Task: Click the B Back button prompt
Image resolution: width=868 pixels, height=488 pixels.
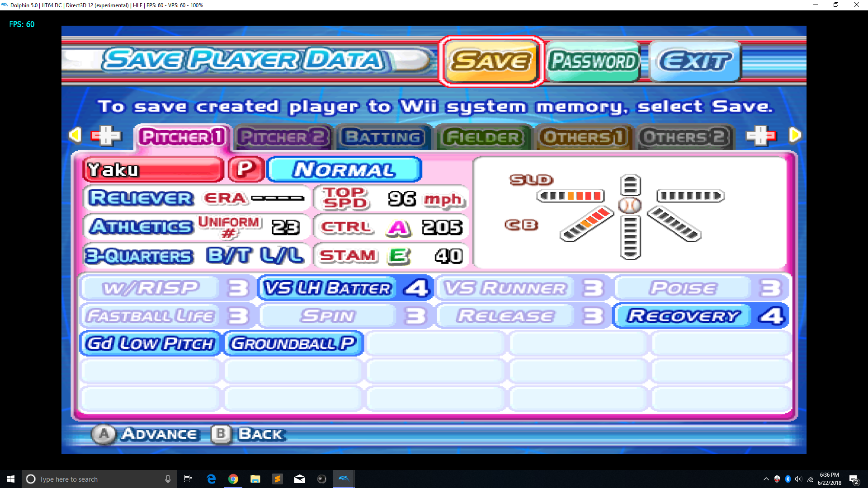Action: [x=248, y=434]
